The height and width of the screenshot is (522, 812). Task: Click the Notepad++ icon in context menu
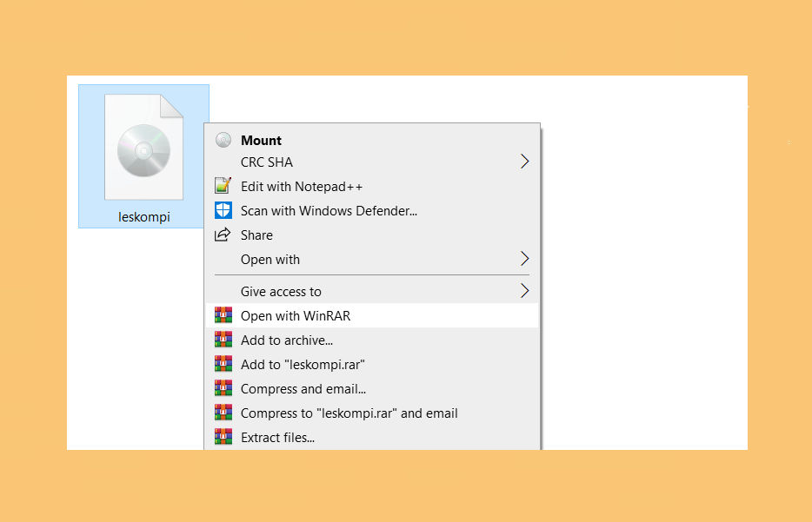click(x=223, y=186)
